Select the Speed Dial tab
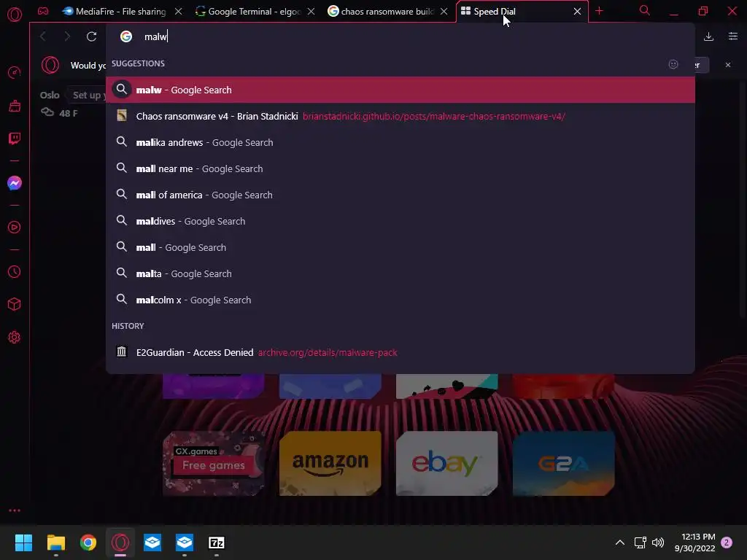Screen dimensions: 747x560 click(x=522, y=12)
